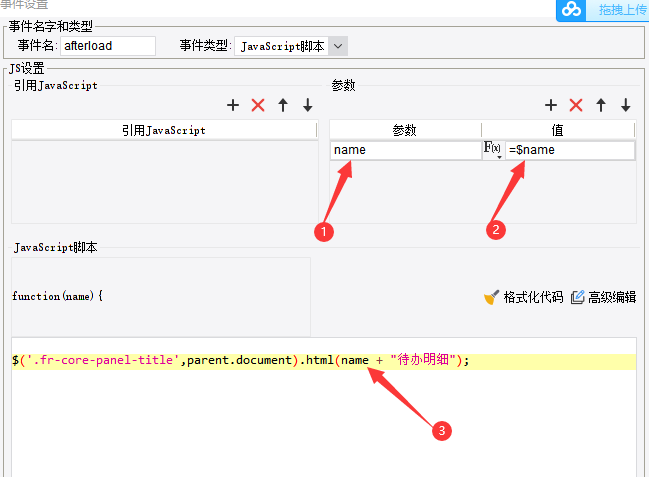Add a new parameter row

click(x=551, y=105)
